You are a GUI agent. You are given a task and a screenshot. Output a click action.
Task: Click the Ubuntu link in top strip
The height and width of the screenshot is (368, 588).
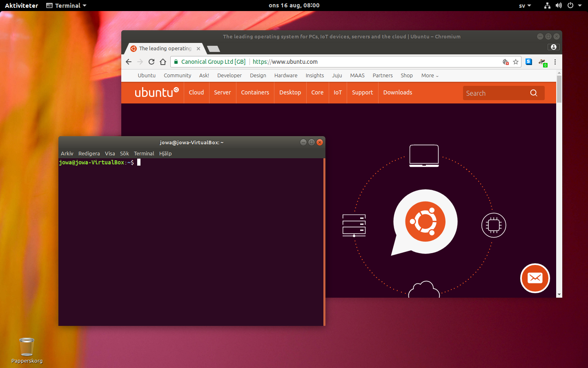[147, 76]
